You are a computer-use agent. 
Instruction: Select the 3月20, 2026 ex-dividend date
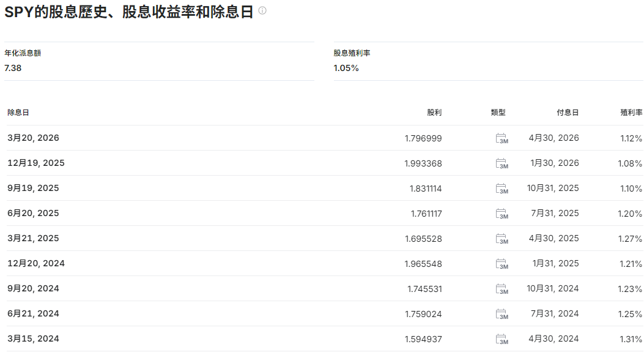point(34,138)
